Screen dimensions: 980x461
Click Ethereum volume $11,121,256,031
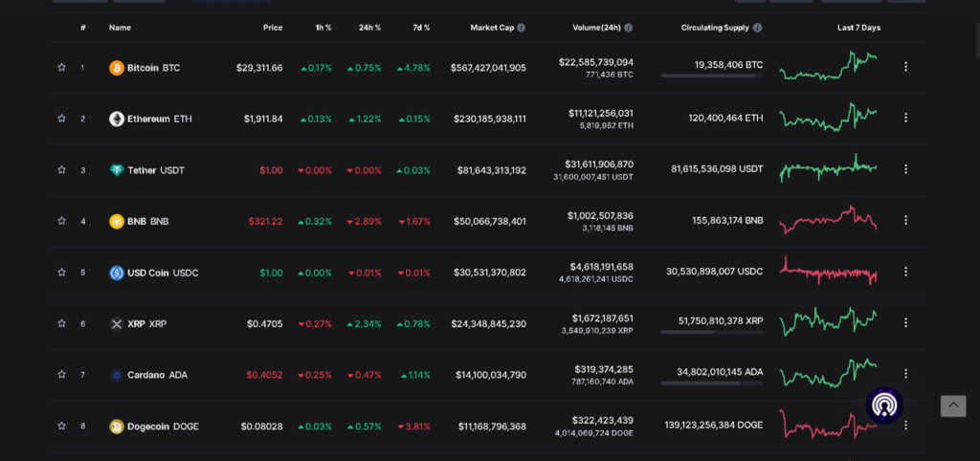point(601,113)
